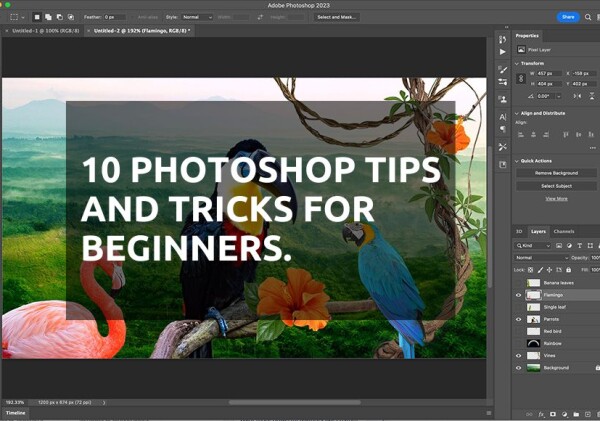Switch to the Channels panel tab
Viewport: 600px width, 421px height.
coord(564,232)
